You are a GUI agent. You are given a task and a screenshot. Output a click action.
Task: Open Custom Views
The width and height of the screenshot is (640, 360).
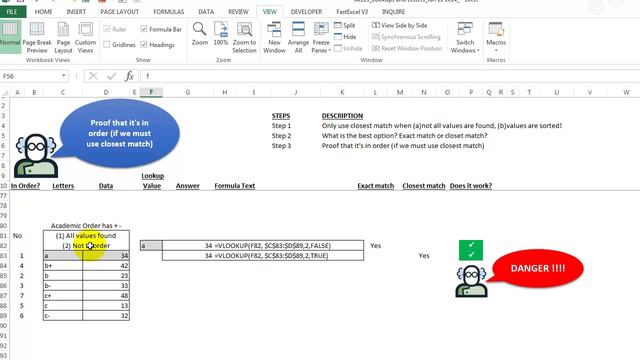coord(85,38)
